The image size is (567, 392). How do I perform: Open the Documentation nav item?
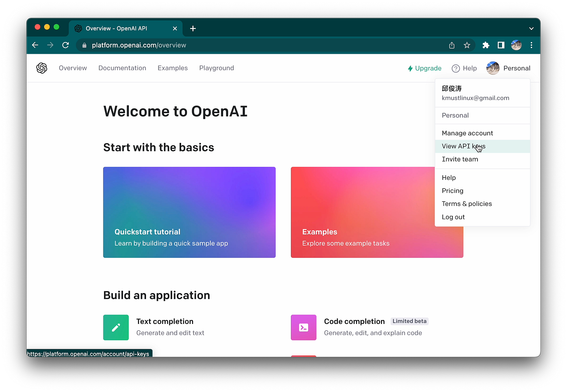(x=122, y=68)
